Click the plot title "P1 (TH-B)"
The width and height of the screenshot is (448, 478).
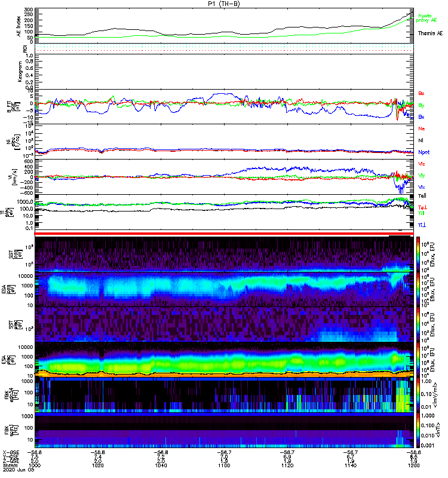coord(224,4)
